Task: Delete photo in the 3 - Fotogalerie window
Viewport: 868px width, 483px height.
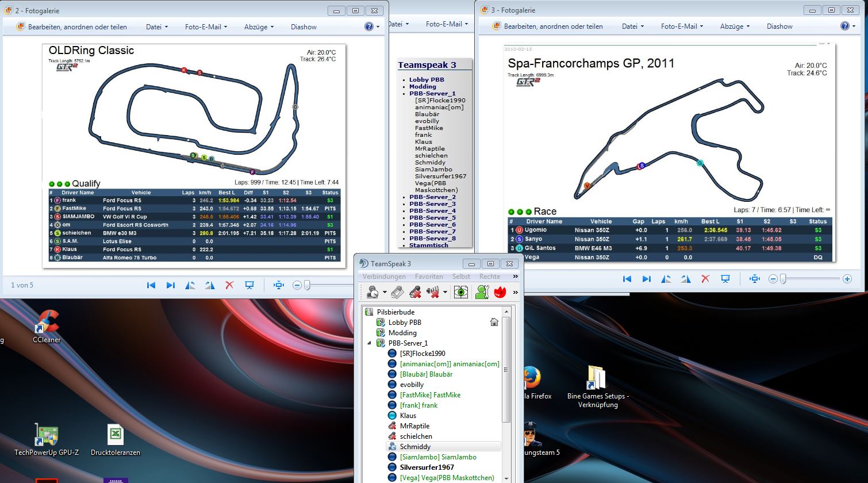Action: [705, 279]
